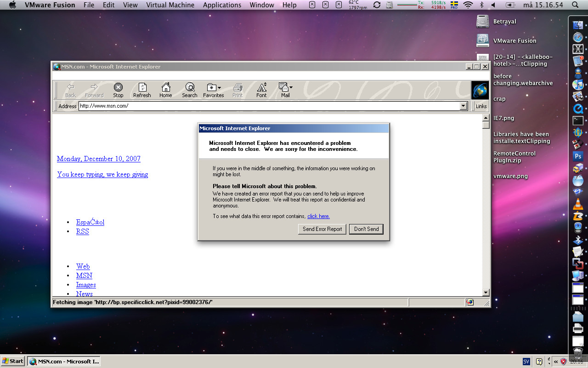Open Finder from the Dock
The image size is (588, 368).
pyautogui.click(x=578, y=26)
